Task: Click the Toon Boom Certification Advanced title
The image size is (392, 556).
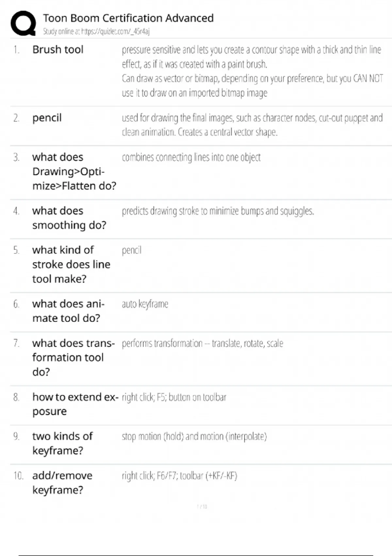Action: 128,18
